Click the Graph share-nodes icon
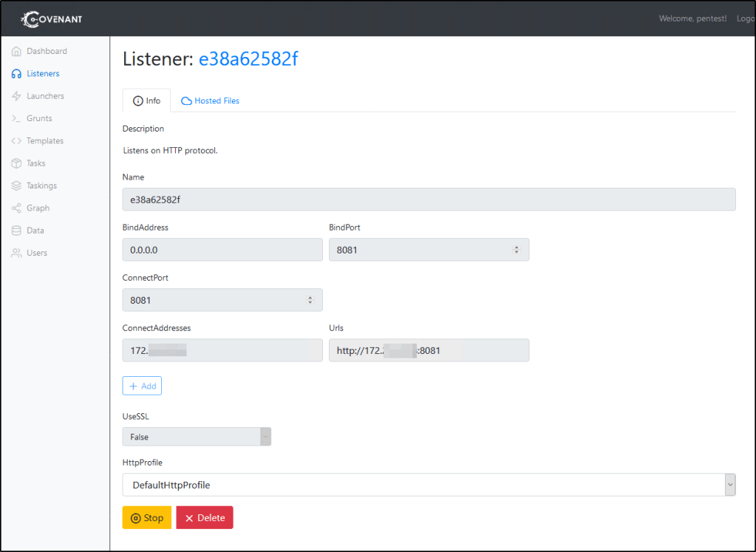Viewport: 756px width, 552px height. click(17, 208)
